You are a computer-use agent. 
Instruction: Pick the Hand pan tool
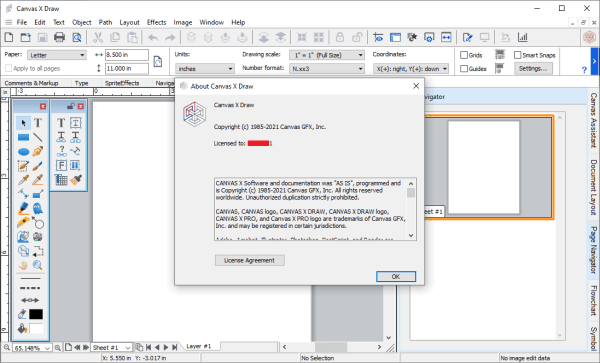pyautogui.click(x=23, y=265)
